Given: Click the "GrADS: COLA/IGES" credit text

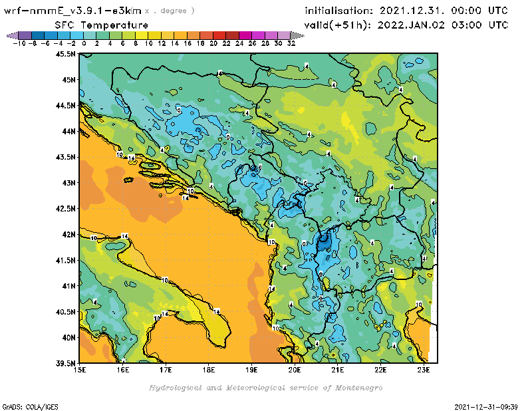Looking at the screenshot, I should (x=30, y=407).
